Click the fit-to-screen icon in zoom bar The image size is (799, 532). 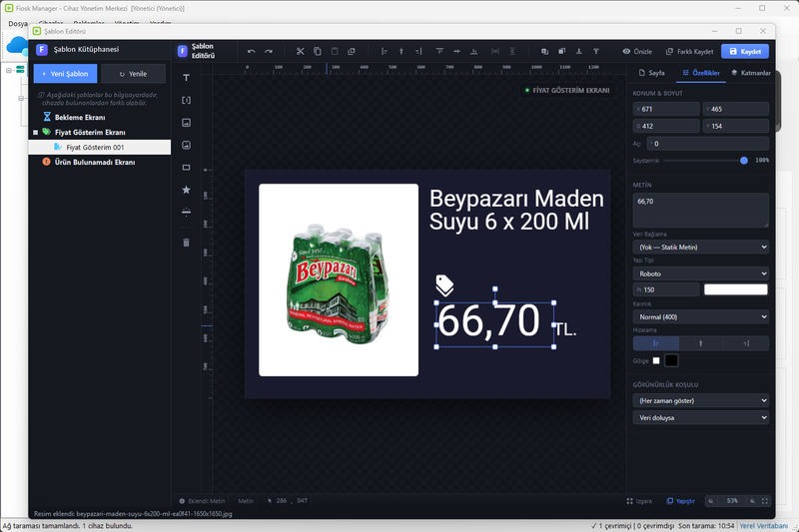click(764, 501)
